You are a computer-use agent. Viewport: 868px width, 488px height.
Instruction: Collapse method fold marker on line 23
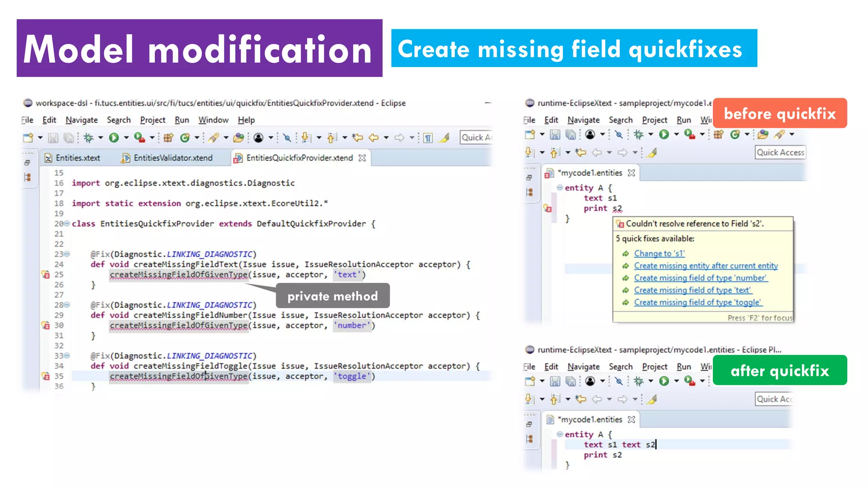67,254
